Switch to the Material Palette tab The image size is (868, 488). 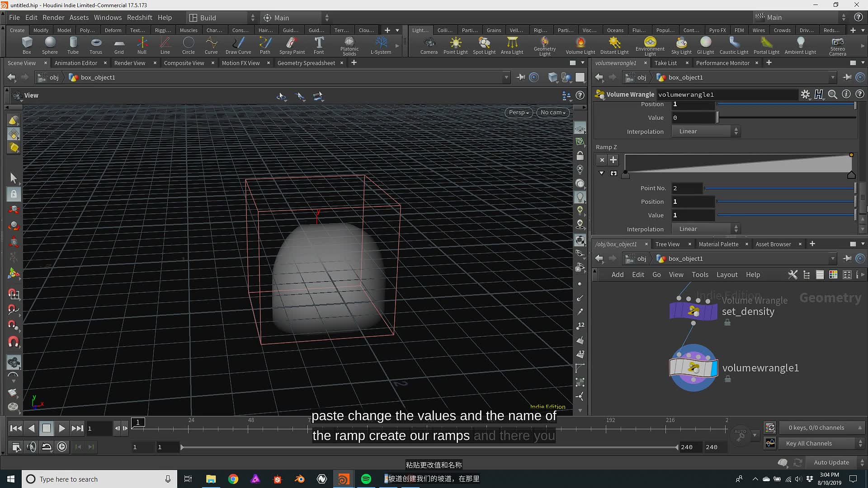point(718,244)
